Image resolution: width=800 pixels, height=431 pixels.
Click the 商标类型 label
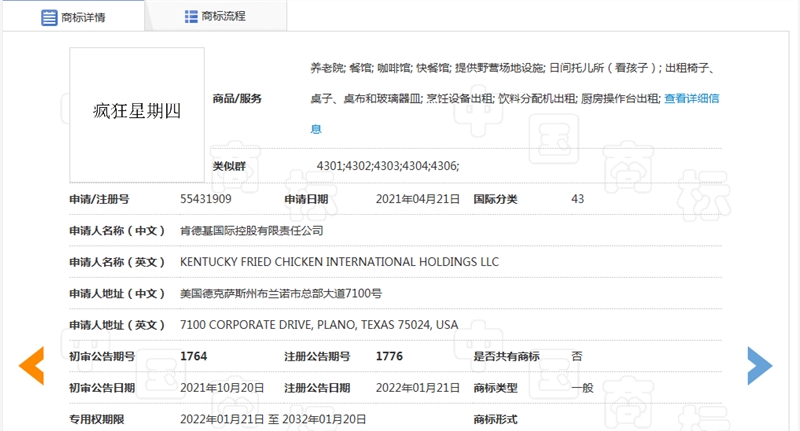pyautogui.click(x=495, y=388)
